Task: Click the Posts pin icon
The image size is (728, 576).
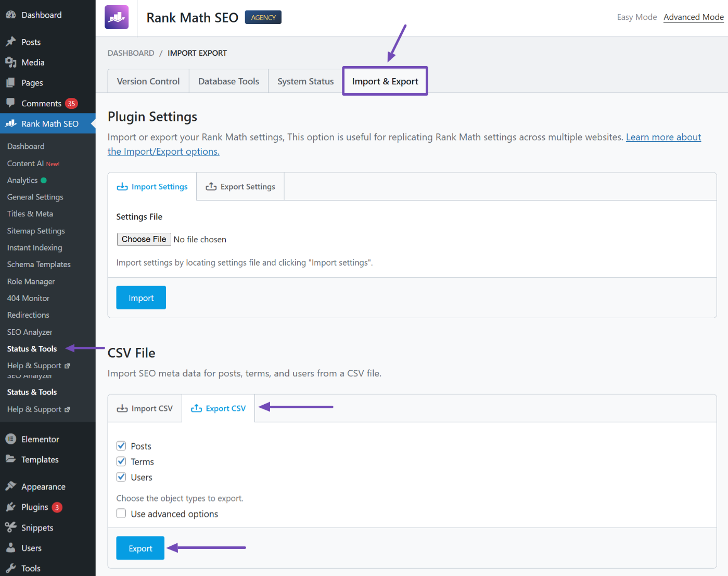Action: 10,42
